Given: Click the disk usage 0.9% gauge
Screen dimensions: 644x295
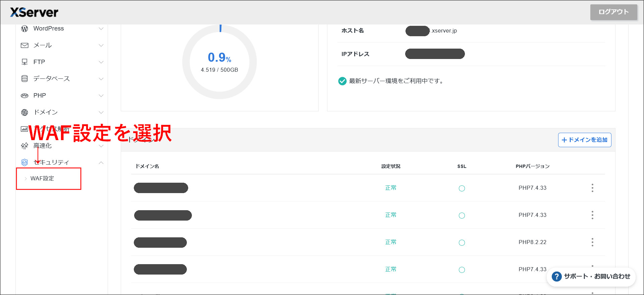Looking at the screenshot, I should coord(219,62).
